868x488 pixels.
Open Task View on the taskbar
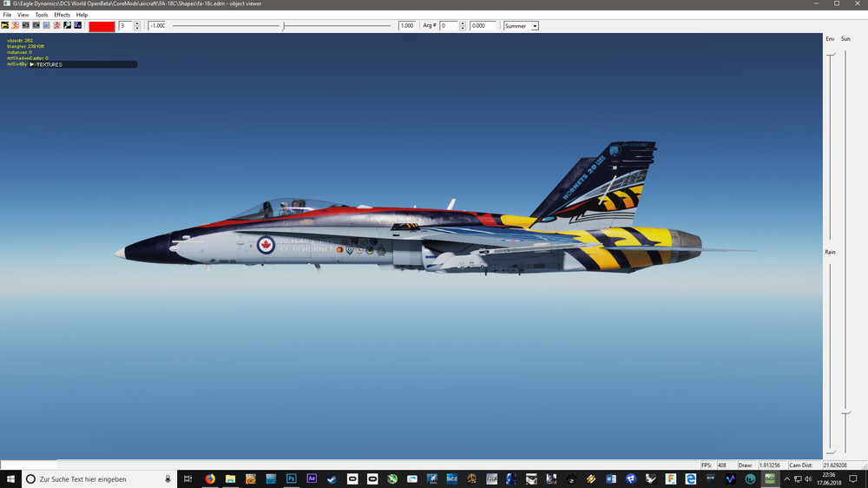pyautogui.click(x=188, y=479)
